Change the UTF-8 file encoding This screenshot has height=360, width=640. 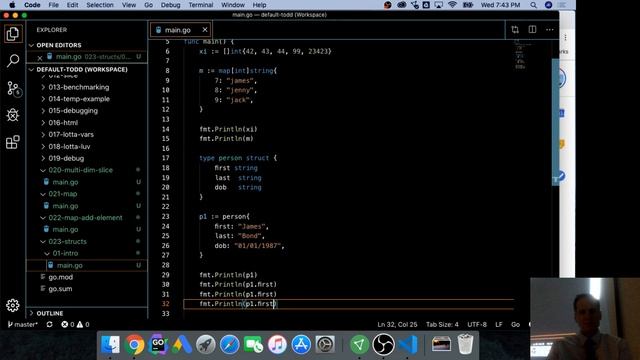[x=477, y=324]
